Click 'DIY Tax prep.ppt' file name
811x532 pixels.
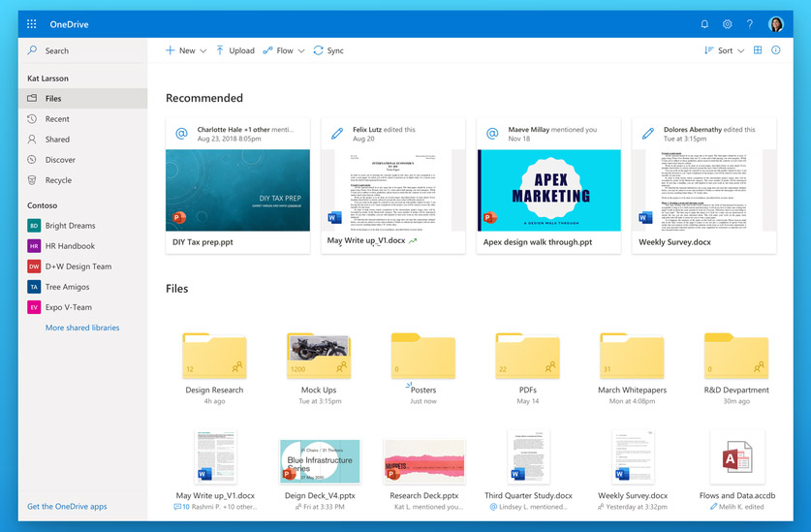(x=203, y=242)
